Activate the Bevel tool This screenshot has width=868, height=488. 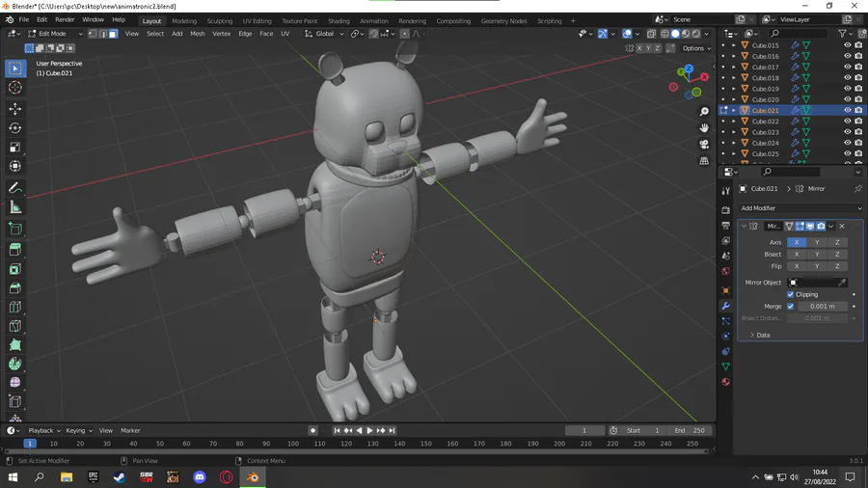pos(14,287)
